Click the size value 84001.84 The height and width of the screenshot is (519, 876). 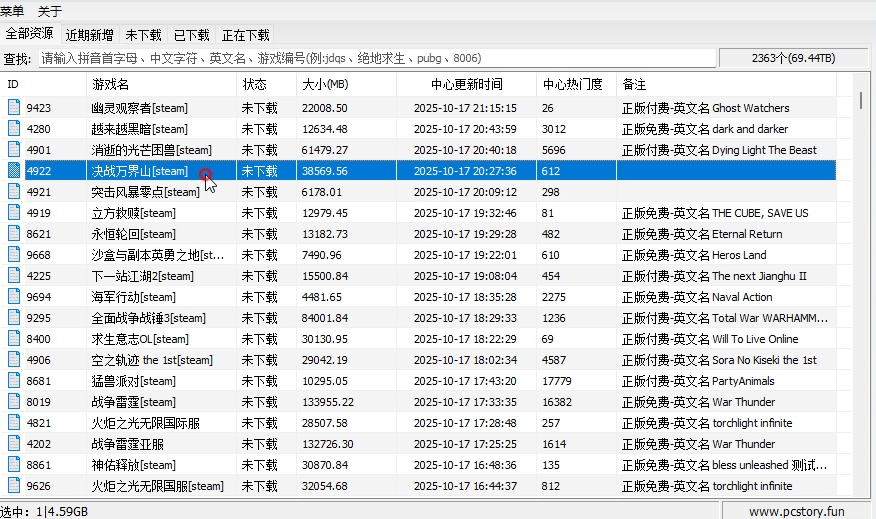[325, 318]
